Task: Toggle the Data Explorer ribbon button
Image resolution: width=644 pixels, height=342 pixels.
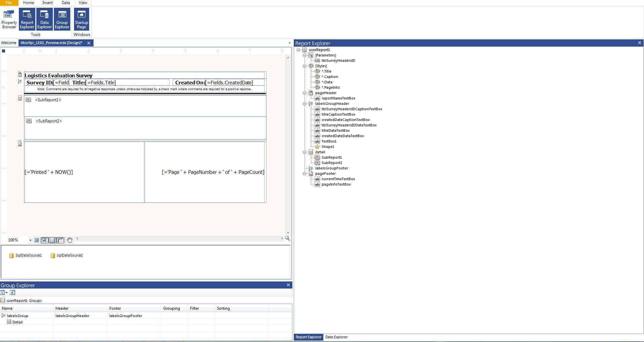Action: pyautogui.click(x=44, y=19)
